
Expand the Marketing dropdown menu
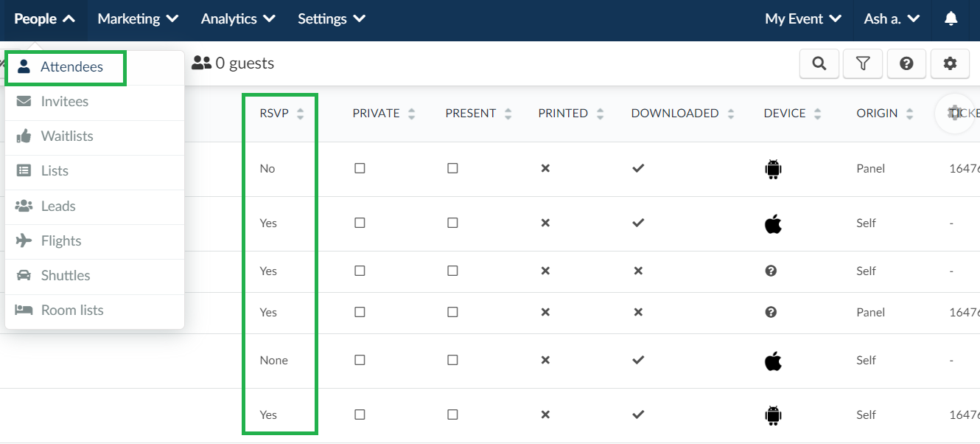pos(138,19)
